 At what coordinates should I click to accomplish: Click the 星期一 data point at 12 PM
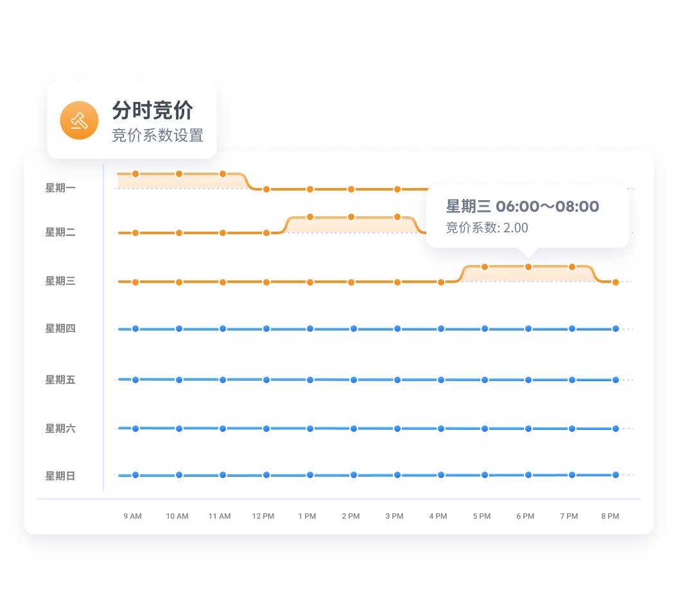(x=266, y=189)
